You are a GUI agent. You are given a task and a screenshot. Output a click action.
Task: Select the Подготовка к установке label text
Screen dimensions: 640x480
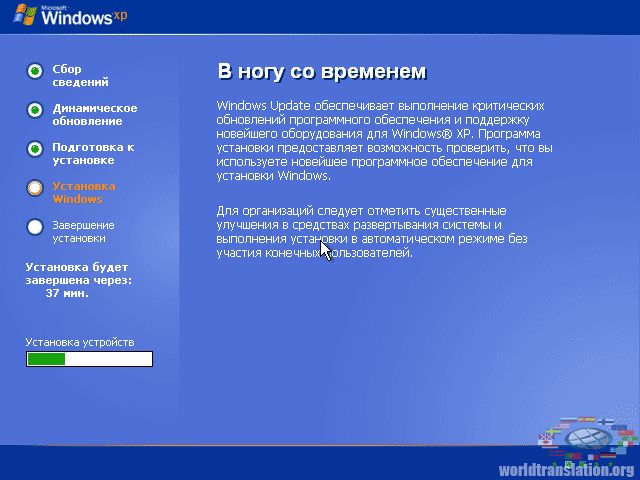(x=92, y=153)
